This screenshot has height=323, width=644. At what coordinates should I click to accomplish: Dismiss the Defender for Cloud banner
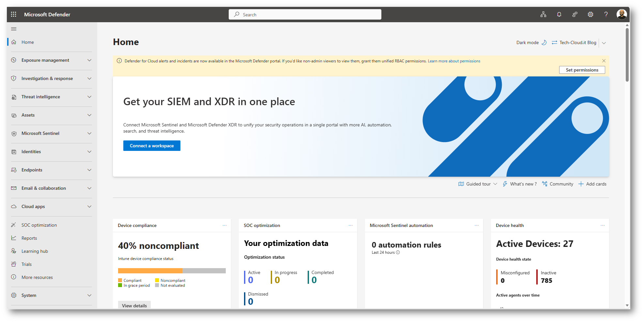pyautogui.click(x=604, y=61)
